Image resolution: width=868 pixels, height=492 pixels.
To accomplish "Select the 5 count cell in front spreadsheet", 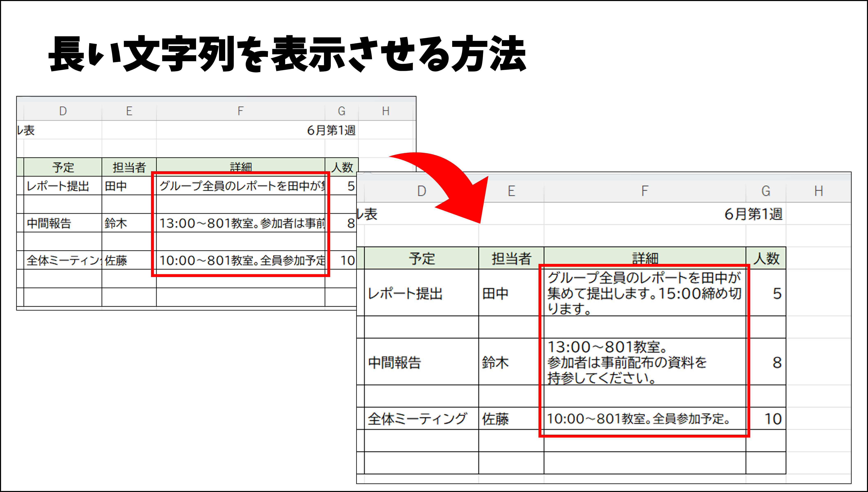I will point(766,293).
